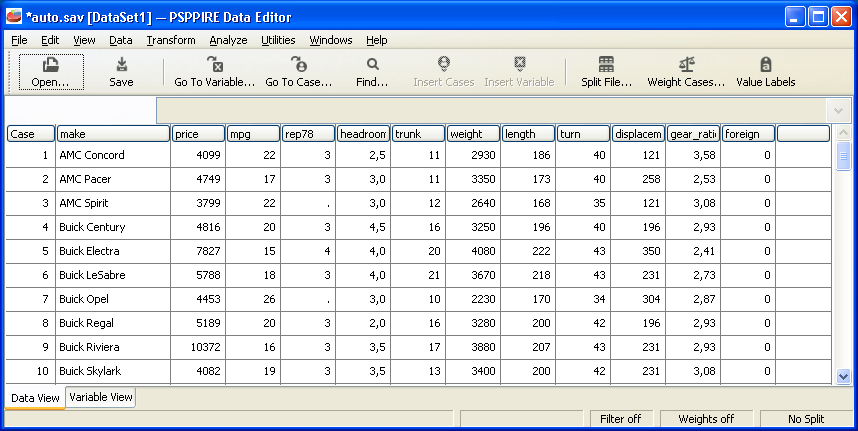Viewport: 858px width, 431px height.
Task: Select the price column header
Action: 198,134
